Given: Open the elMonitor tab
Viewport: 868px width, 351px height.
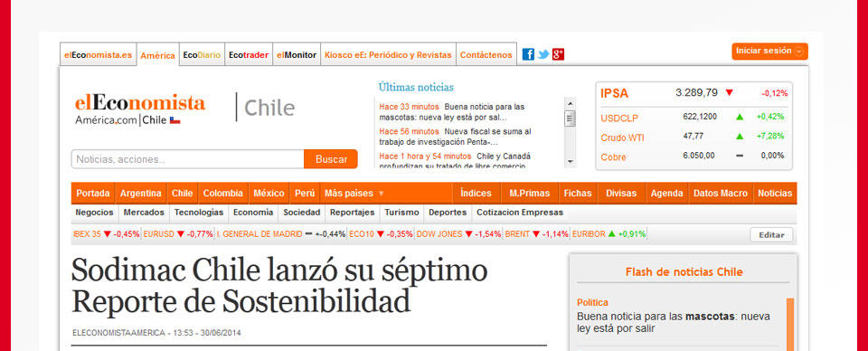Looking at the screenshot, I should pyautogui.click(x=297, y=55).
